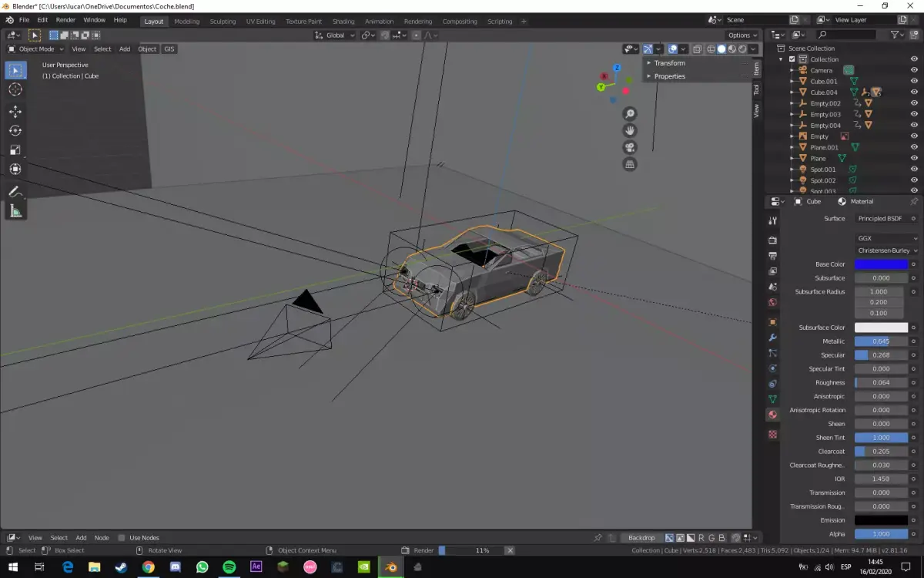Viewport: 924px width, 578px height.
Task: Open the Christensen-Burley subsurface method dropdown
Action: click(885, 250)
